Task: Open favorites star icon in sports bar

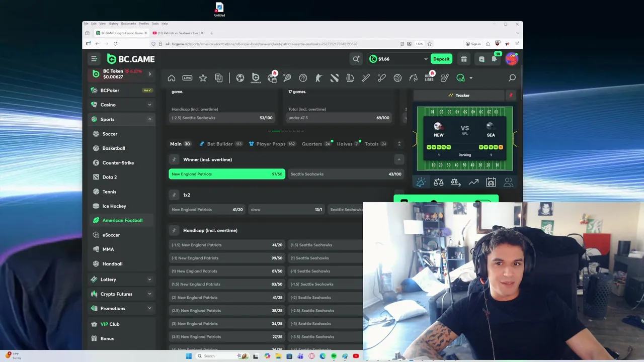Action: click(203, 78)
